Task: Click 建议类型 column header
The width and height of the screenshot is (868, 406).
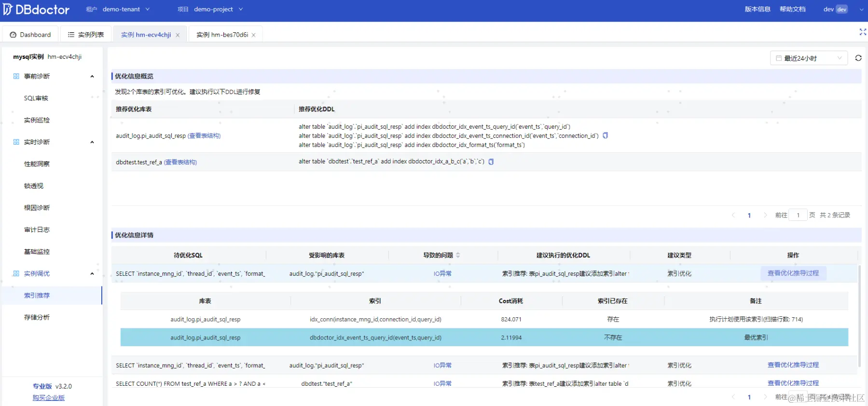Action: [x=679, y=255]
